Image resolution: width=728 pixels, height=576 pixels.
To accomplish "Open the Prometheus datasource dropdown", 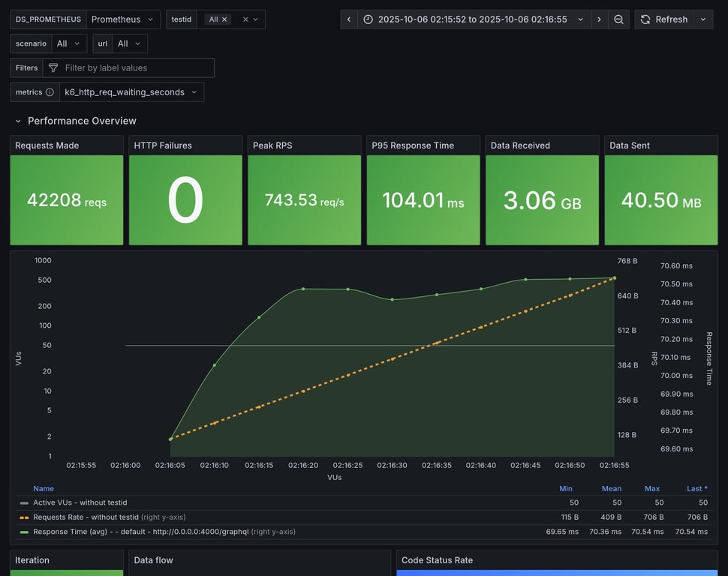I will pyautogui.click(x=124, y=19).
